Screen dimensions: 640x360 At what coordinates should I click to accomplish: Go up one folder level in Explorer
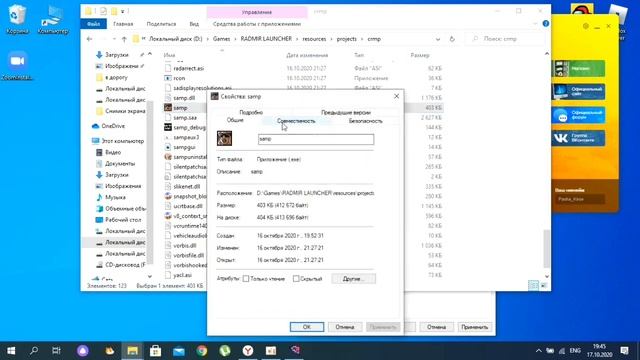pyautogui.click(x=124, y=39)
